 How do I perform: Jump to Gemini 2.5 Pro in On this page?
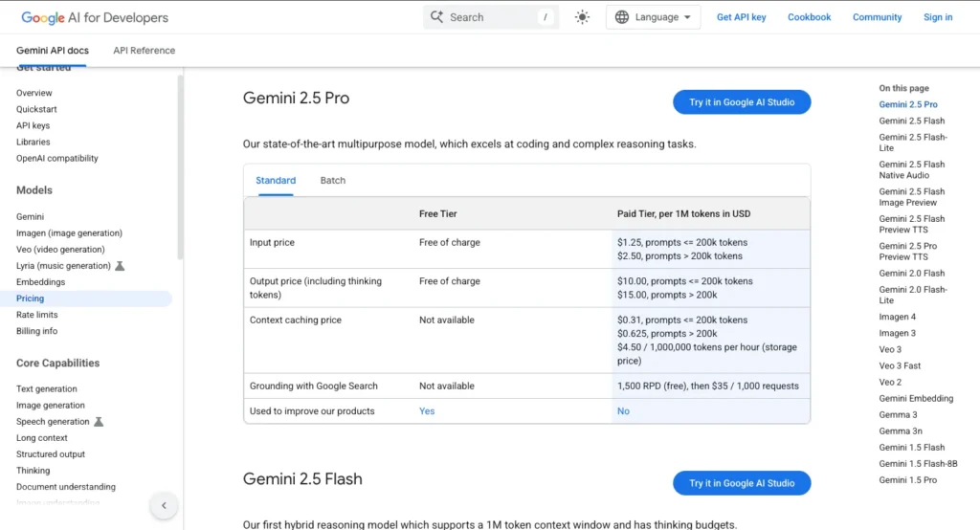click(x=908, y=104)
